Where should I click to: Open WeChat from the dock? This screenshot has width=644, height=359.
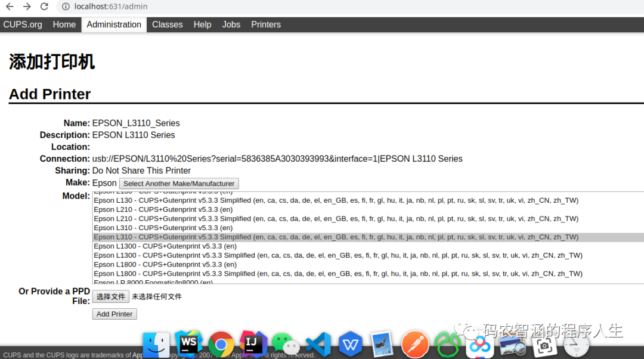coord(286,344)
